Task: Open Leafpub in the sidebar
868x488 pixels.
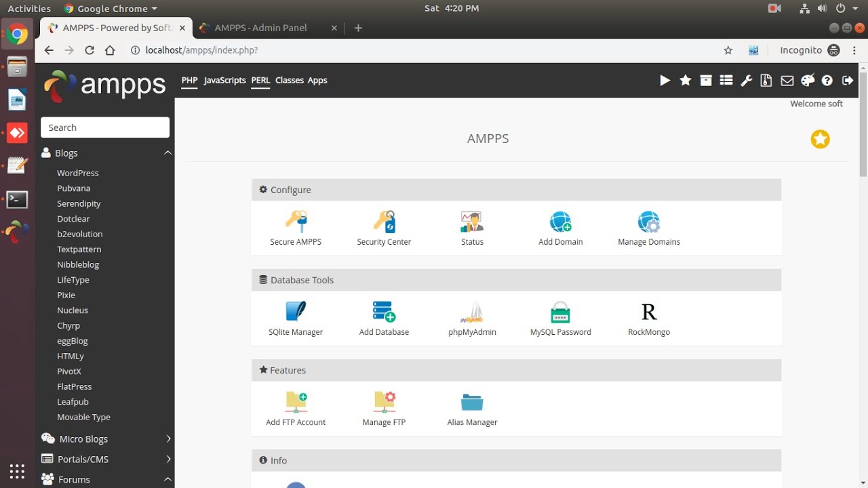Action: point(73,402)
